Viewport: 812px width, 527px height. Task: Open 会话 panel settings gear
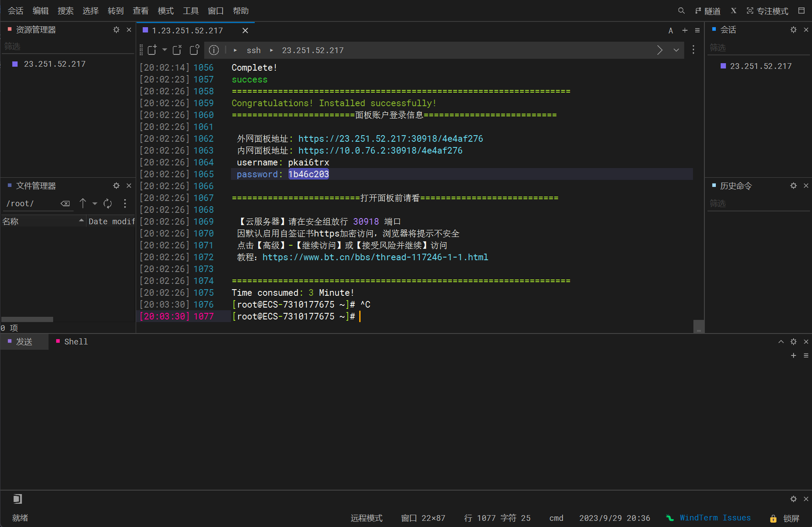click(794, 30)
